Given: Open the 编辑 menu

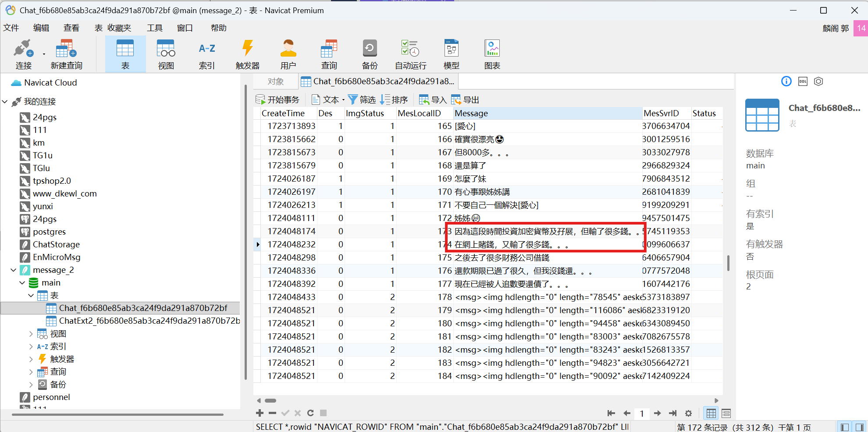Looking at the screenshot, I should pyautogui.click(x=41, y=28).
